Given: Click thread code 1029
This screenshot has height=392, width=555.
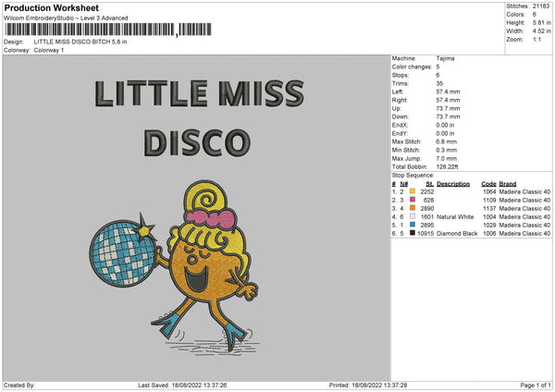Looking at the screenshot, I should coord(489,225).
